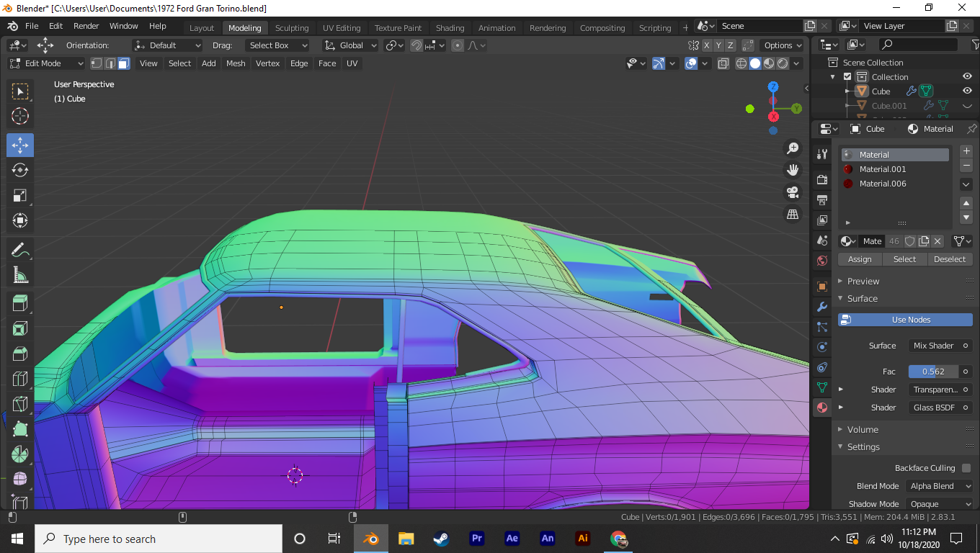Hide the Cube object in outliner

tap(967, 91)
